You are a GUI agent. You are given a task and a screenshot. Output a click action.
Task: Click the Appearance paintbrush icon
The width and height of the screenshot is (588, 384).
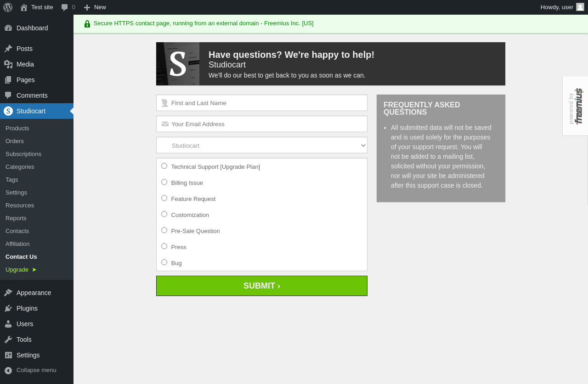[x=8, y=293]
